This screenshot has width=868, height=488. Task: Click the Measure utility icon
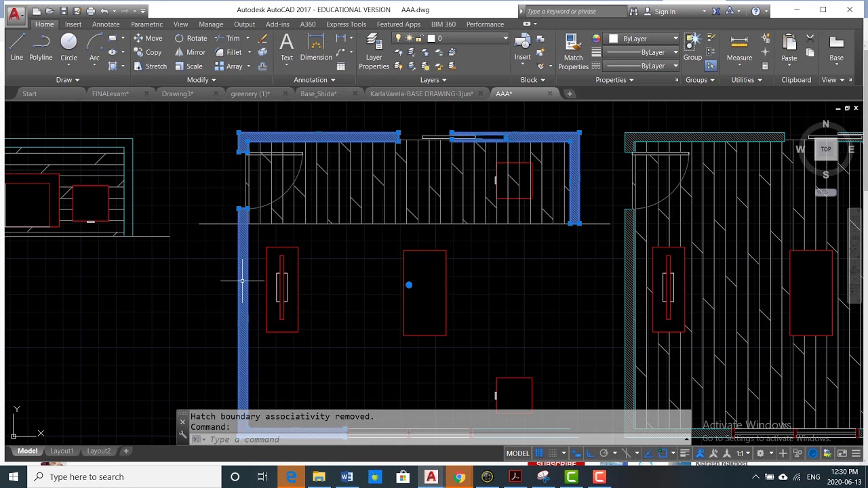coord(739,47)
